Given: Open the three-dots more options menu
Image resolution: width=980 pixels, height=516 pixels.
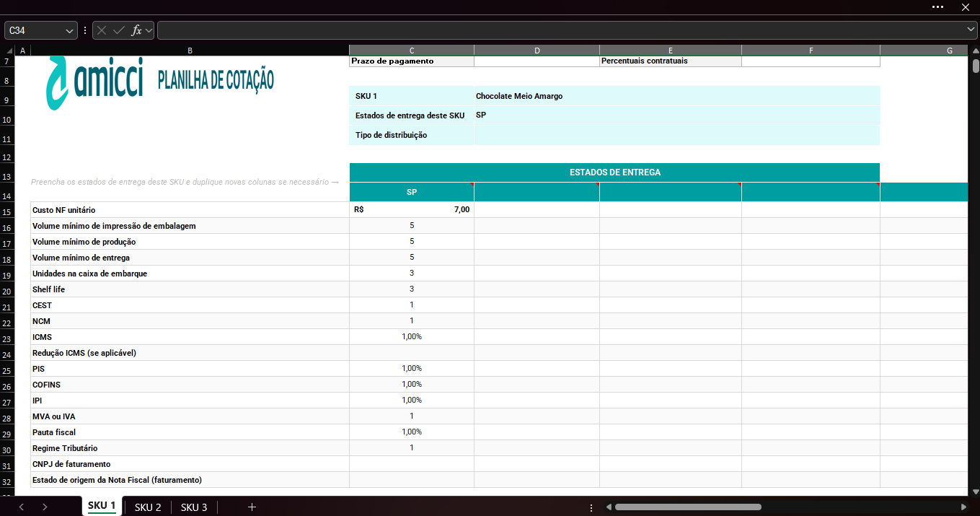Looking at the screenshot, I should 937,6.
